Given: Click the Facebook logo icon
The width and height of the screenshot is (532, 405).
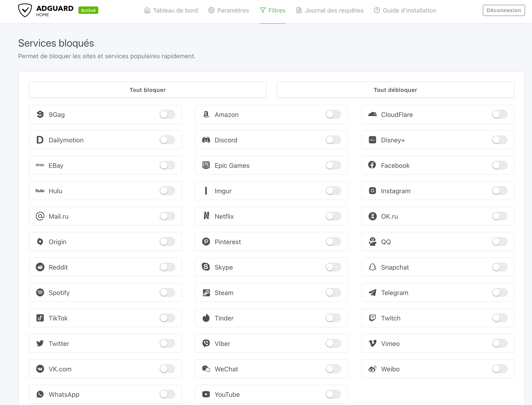Looking at the screenshot, I should tap(372, 165).
